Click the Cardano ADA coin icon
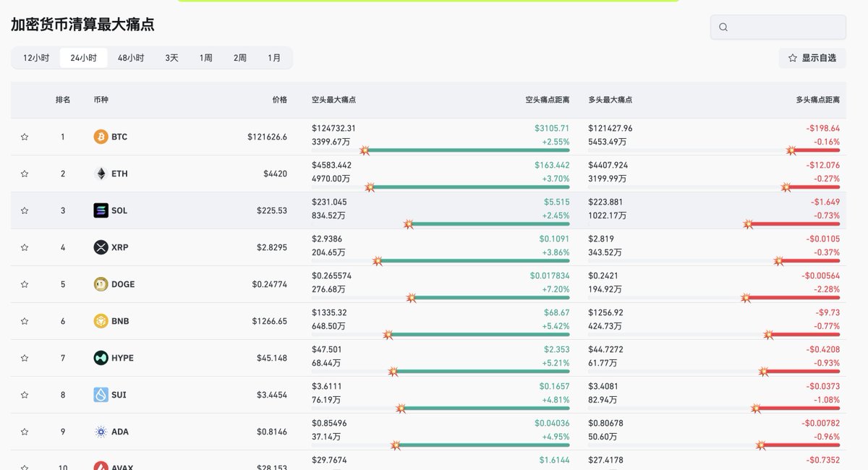The width and height of the screenshot is (868, 470). pyautogui.click(x=101, y=432)
